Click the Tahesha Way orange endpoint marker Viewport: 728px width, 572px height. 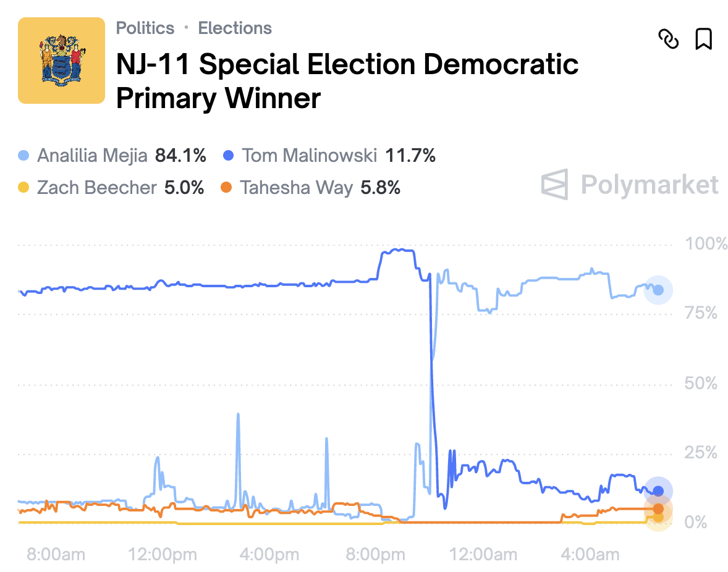pyautogui.click(x=658, y=509)
